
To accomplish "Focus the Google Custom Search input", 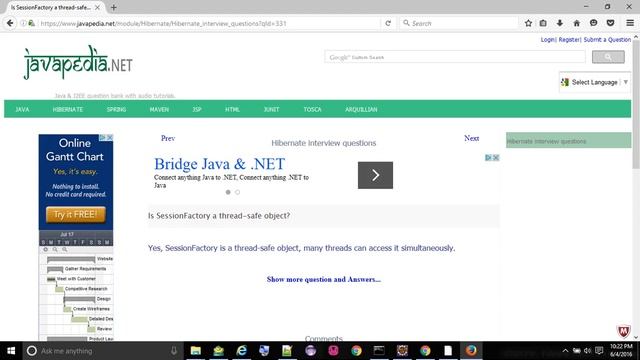I will pos(455,57).
